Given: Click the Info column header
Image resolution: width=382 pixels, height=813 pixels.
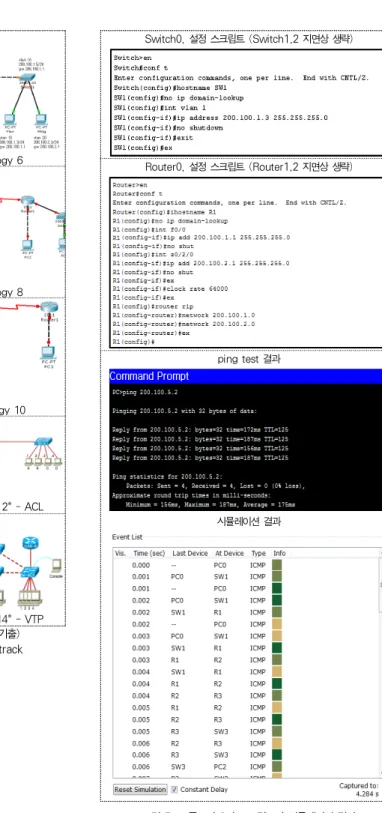Looking at the screenshot, I should 279,553.
